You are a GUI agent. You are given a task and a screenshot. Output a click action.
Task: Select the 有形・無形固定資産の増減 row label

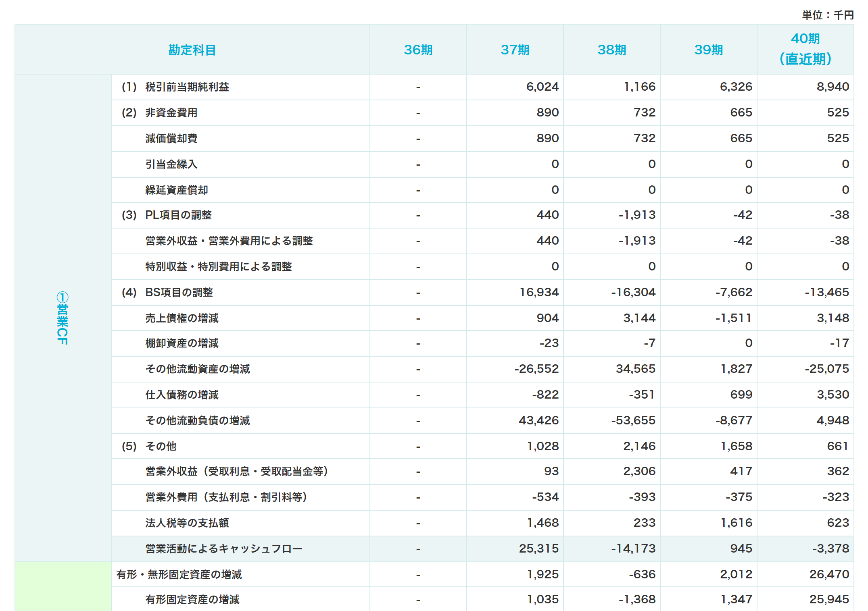[180, 574]
